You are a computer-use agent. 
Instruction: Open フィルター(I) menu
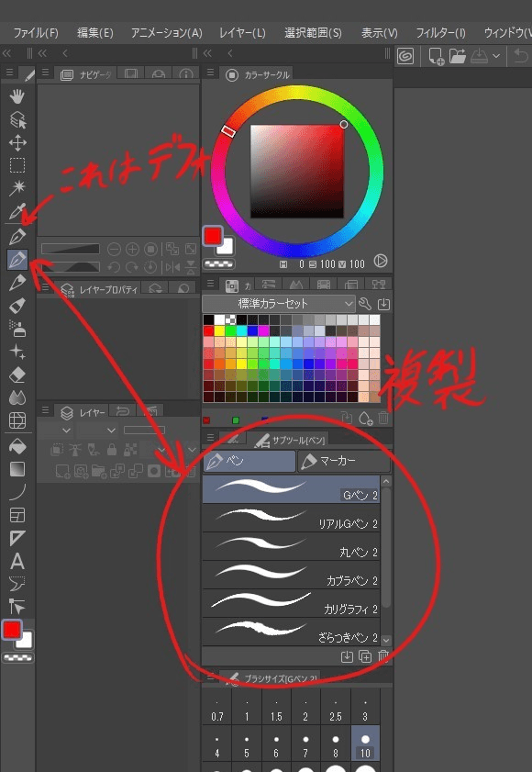coord(440,33)
